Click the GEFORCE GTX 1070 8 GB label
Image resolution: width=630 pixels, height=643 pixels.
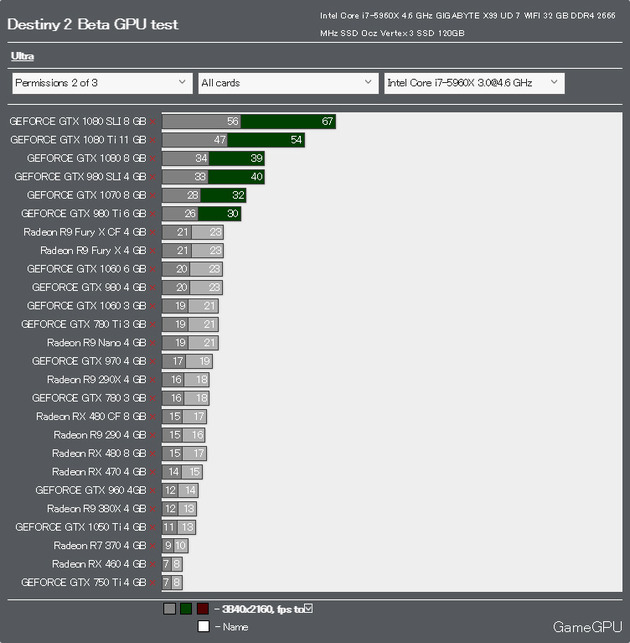click(86, 195)
